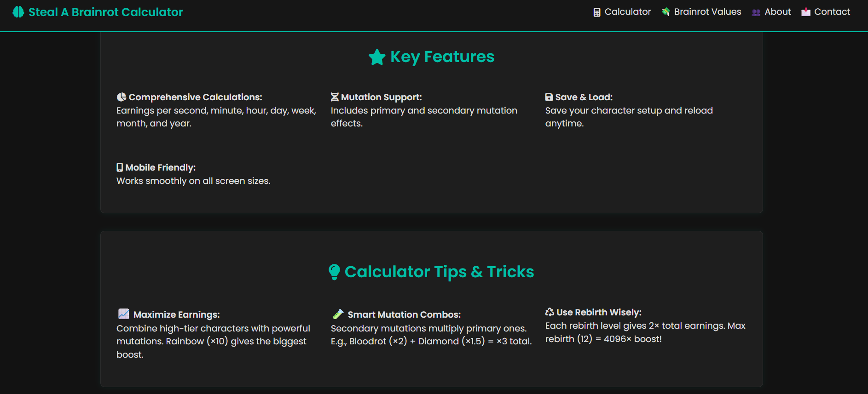Click the chart Maximize Earnings icon
868x394 pixels.
pos(124,314)
